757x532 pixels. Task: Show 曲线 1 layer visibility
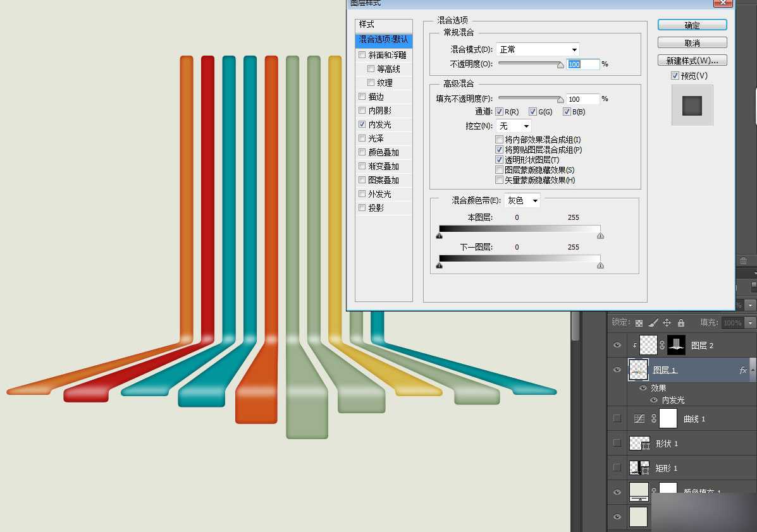(617, 419)
